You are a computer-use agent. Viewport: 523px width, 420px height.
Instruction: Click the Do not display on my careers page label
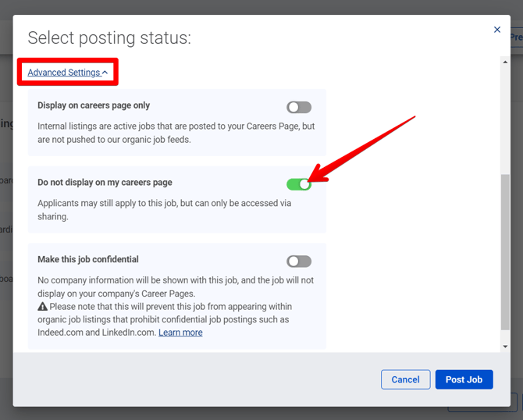click(105, 183)
